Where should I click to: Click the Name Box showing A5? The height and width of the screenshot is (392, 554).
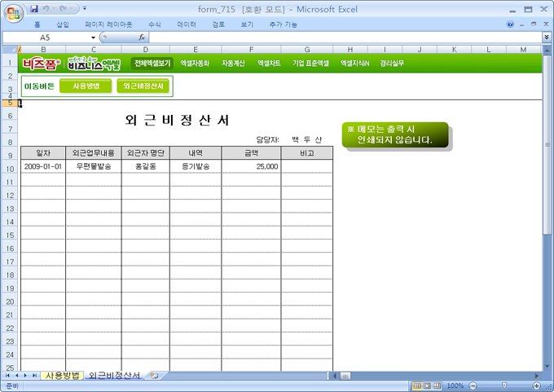point(46,37)
